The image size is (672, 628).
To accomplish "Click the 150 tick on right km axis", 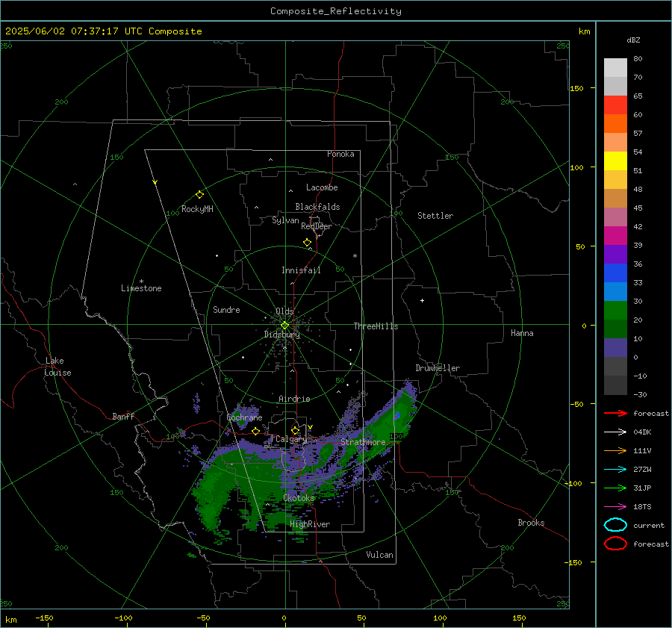I will tap(576, 88).
